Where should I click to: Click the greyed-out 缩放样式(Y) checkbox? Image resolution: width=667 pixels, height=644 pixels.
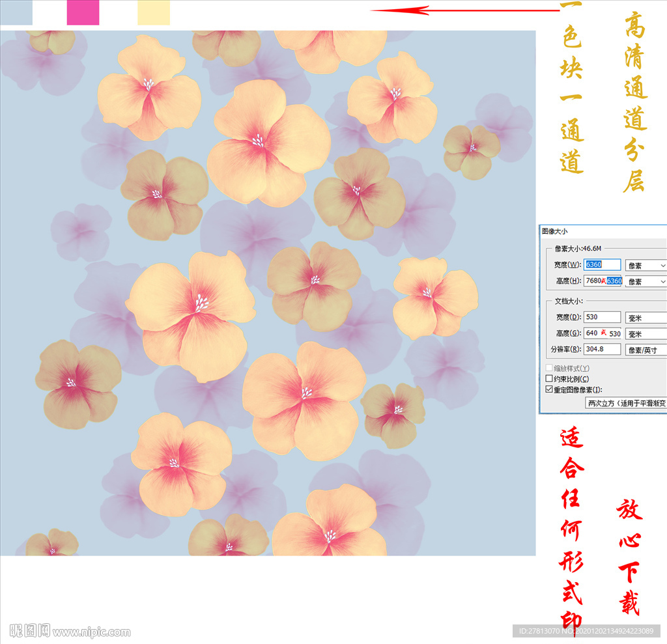click(549, 367)
